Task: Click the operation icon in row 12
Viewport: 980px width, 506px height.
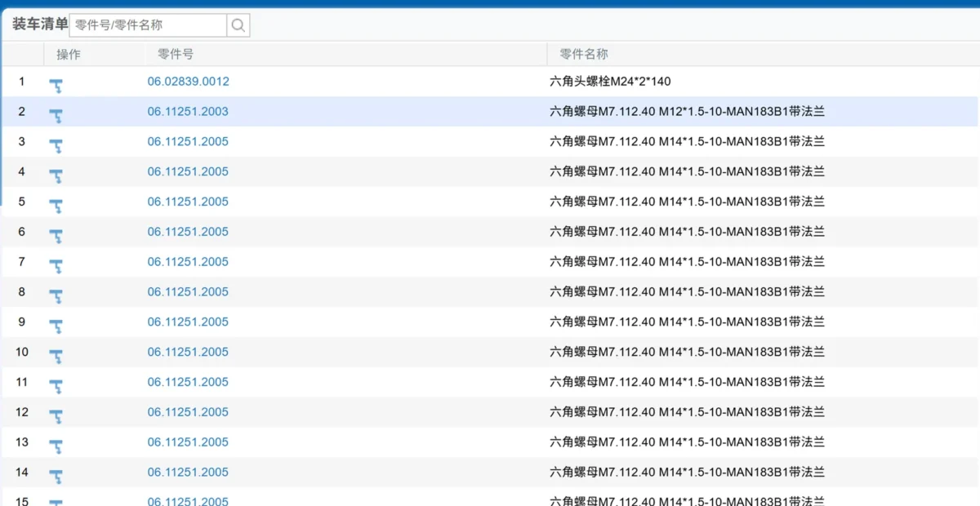Action: point(56,415)
